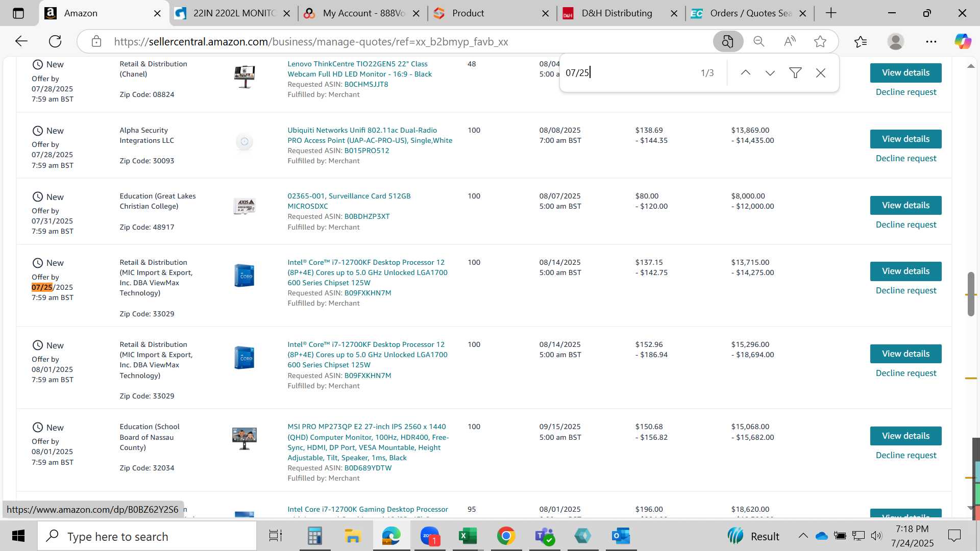Image resolution: width=980 pixels, height=551 pixels.
Task: Decline request for Lenovo ThinkCentre quote
Action: coord(906,92)
